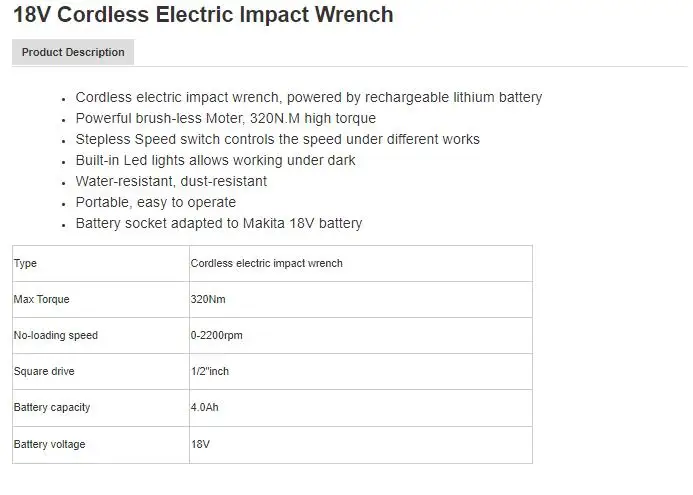Select the Cordless electric impact wrench table cell
The width and height of the screenshot is (693, 495).
point(266,263)
